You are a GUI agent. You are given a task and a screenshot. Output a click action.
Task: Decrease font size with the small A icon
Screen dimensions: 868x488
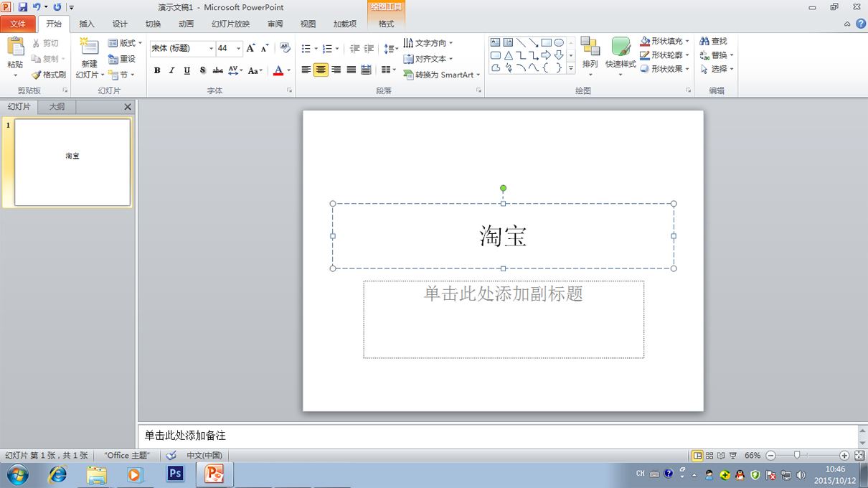(265, 48)
